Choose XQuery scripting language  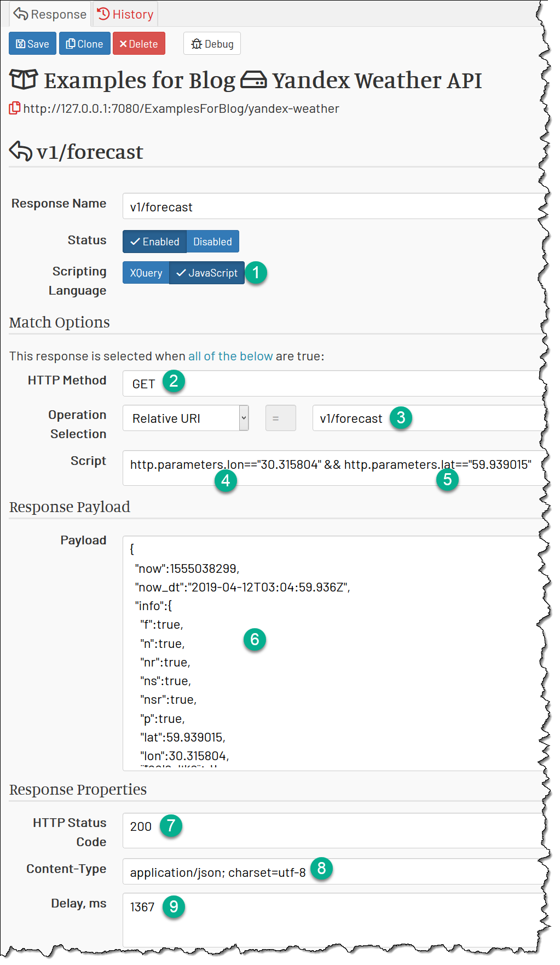pyautogui.click(x=146, y=273)
